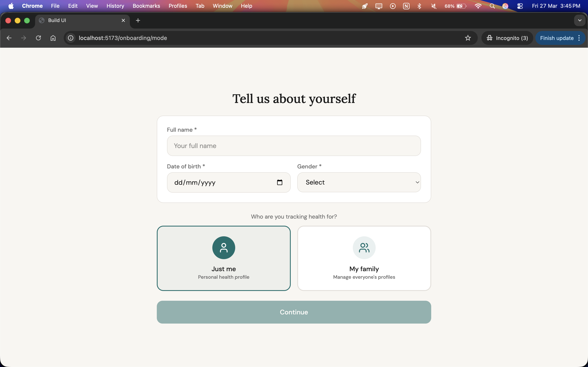Image resolution: width=588 pixels, height=367 pixels.
Task: Click the Incognito (3) indicator
Action: click(507, 38)
